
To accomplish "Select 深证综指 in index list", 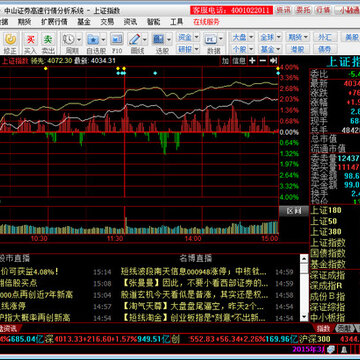I will point(328,307).
